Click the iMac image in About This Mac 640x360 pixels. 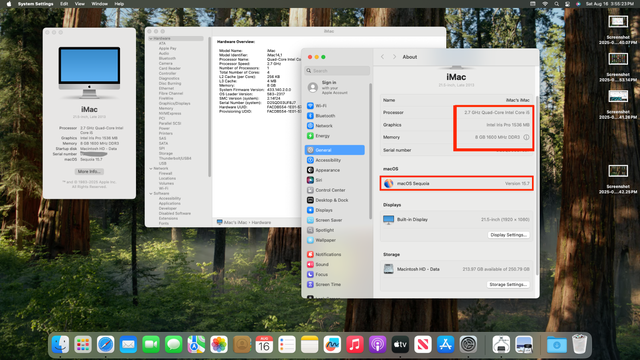[x=89, y=72]
